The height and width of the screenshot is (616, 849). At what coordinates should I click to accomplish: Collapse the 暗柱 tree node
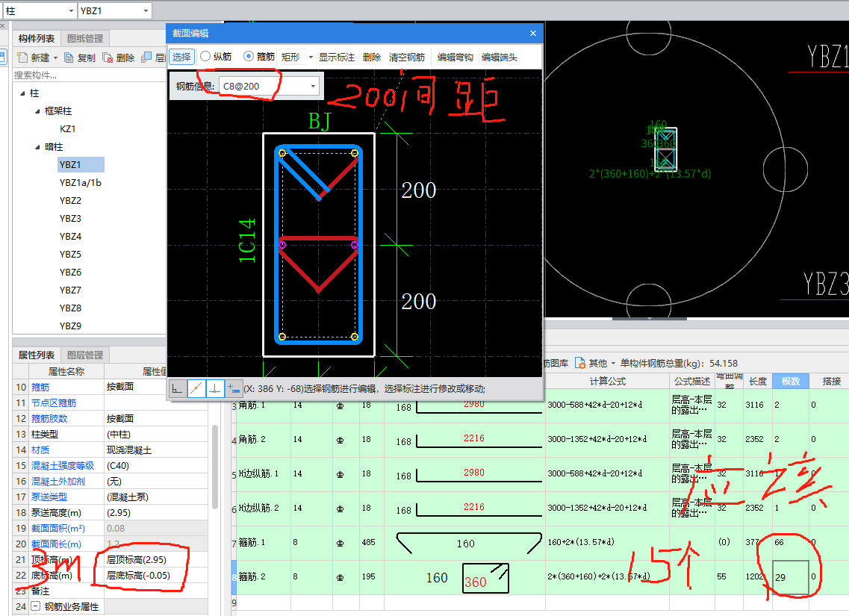(37, 147)
